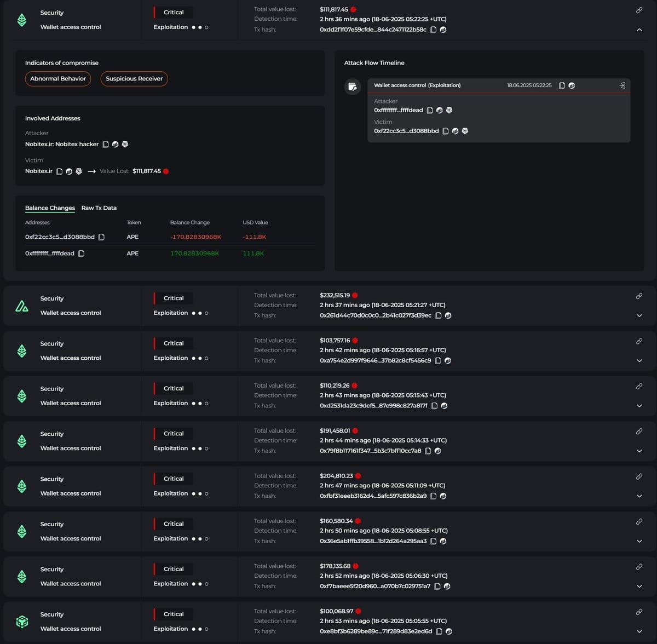Image resolution: width=657 pixels, height=644 pixels.
Task: Copy address 0xf22cc3c5...d3088bbd in Balance Changes table
Action: (101, 237)
